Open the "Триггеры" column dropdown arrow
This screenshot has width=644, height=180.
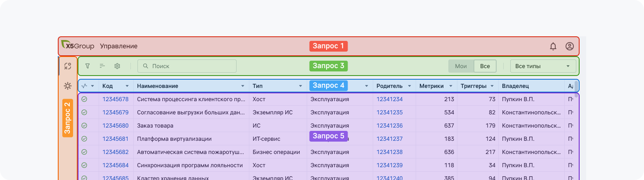(x=492, y=86)
